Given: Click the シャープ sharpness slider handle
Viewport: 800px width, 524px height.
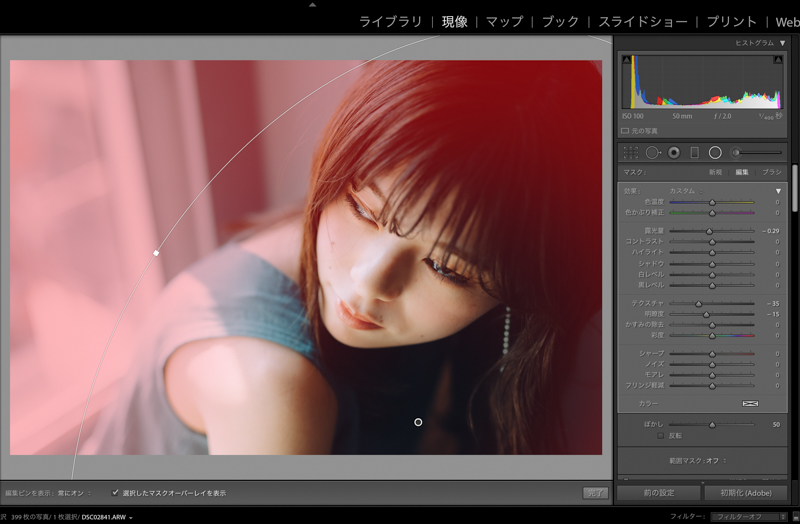Looking at the screenshot, I should (x=712, y=354).
